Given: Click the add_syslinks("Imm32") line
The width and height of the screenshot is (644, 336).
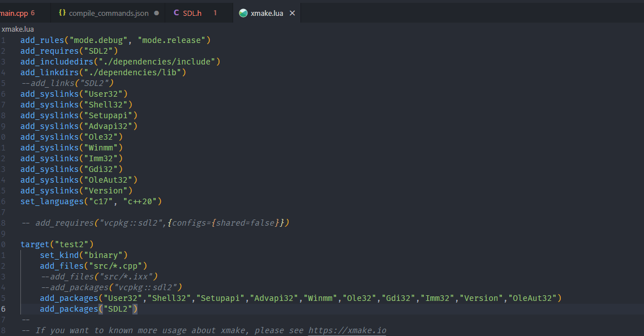Looking at the screenshot, I should tap(71, 158).
